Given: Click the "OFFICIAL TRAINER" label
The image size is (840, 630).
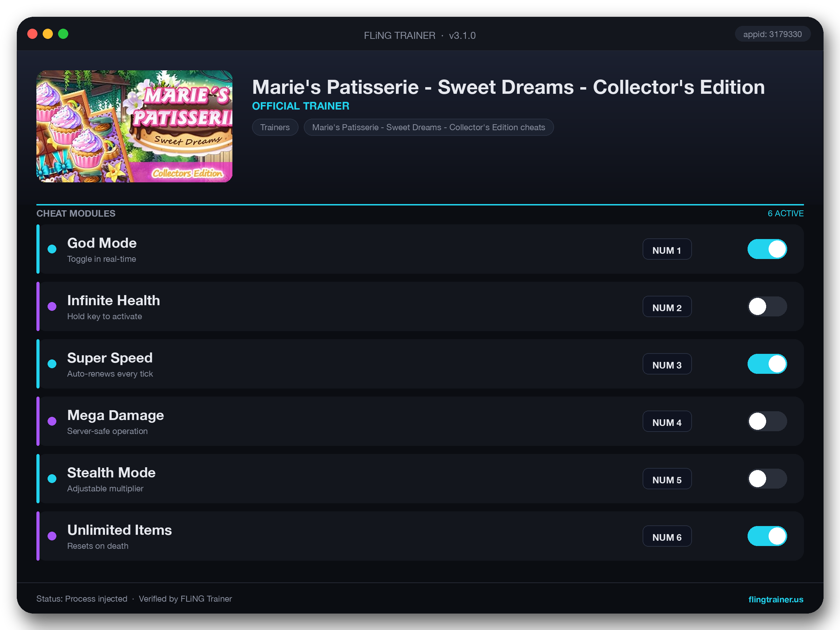Looking at the screenshot, I should [300, 106].
